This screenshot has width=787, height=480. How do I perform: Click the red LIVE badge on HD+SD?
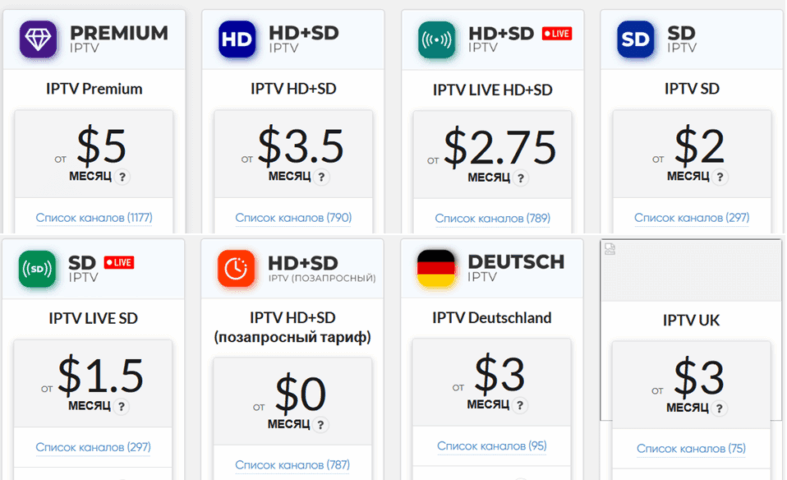[x=557, y=33]
